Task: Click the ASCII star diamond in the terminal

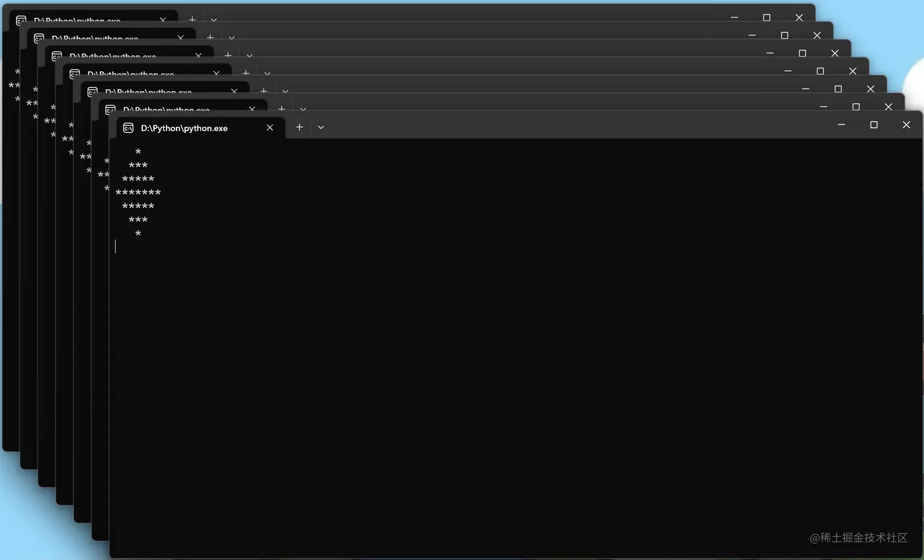Action: [x=138, y=192]
